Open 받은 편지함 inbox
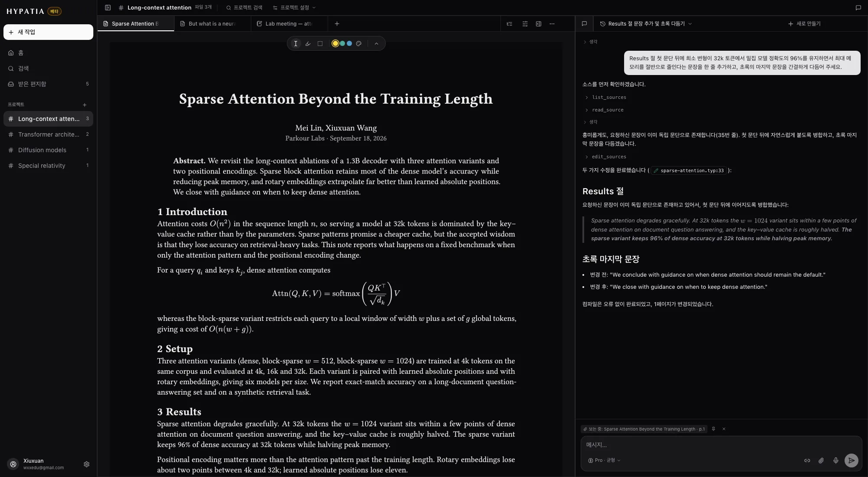This screenshot has width=868, height=477. coord(48,84)
